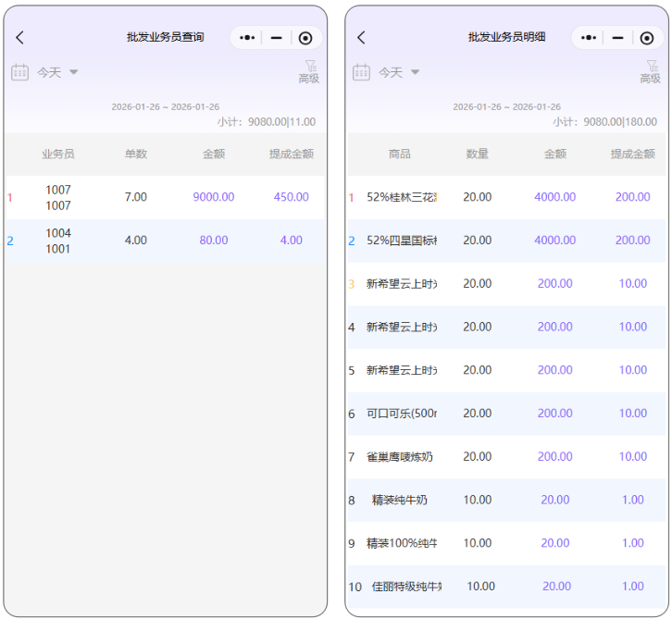Go back from 批发业务员明细 page

pos(362,38)
